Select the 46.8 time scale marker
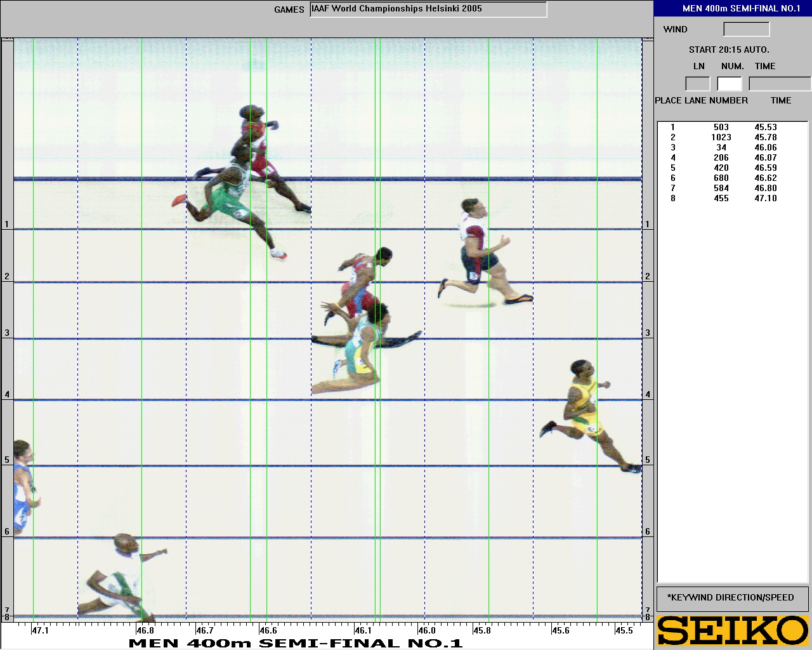This screenshot has height=650, width=812. pos(145,630)
